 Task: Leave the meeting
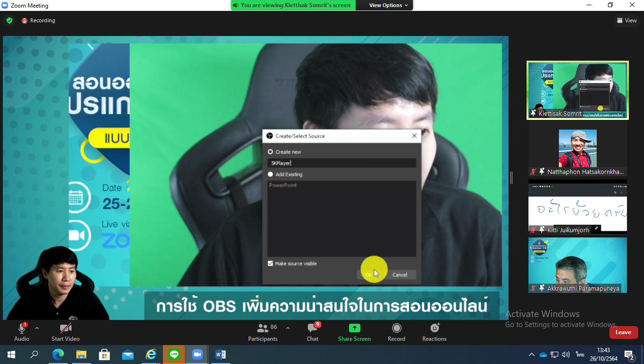point(623,332)
